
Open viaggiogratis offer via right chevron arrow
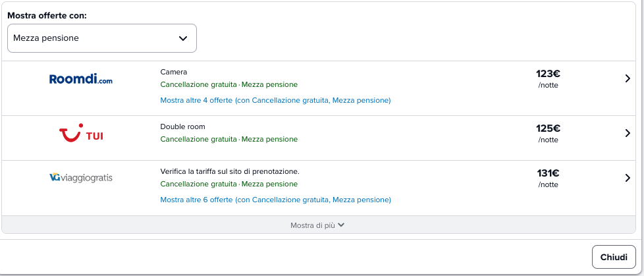coord(627,178)
